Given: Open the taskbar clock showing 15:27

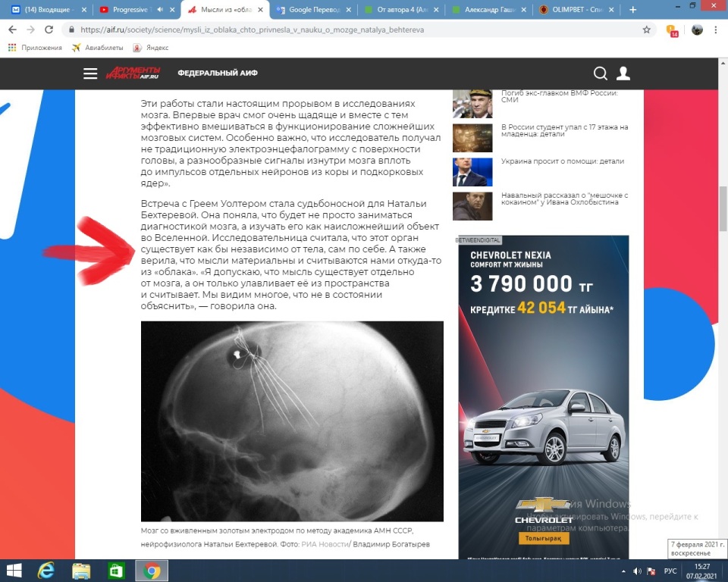Looking at the screenshot, I should click(x=701, y=571).
